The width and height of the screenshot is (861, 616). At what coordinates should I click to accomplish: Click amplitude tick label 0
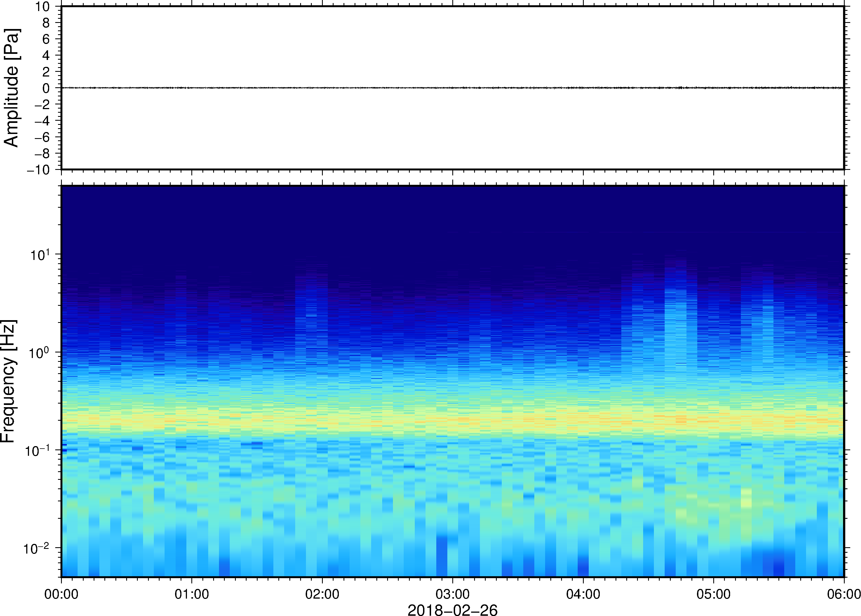click(46, 88)
